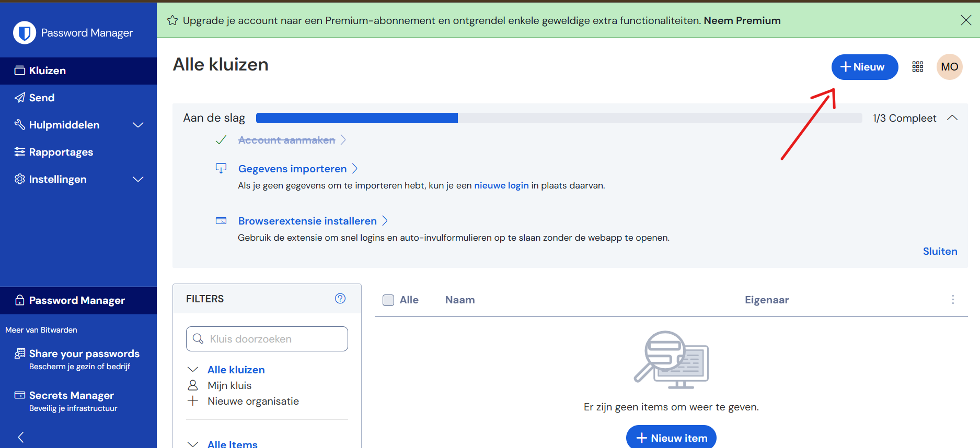Click Nieuwe organisatie
Image resolution: width=980 pixels, height=448 pixels.
[x=253, y=401]
